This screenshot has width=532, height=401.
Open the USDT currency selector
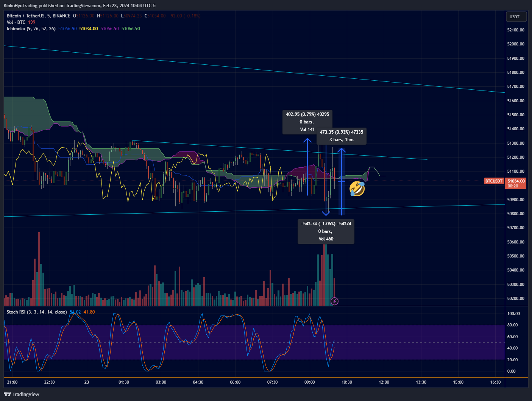pyautogui.click(x=516, y=17)
